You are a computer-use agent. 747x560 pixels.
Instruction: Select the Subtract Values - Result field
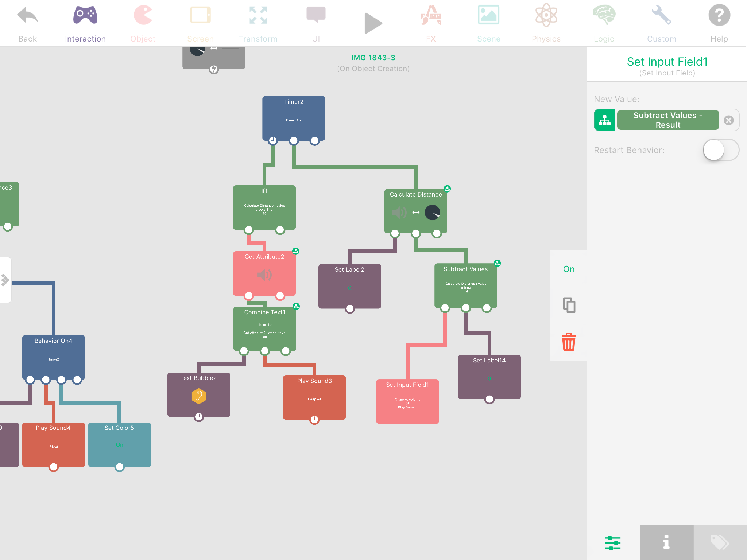pos(667,120)
